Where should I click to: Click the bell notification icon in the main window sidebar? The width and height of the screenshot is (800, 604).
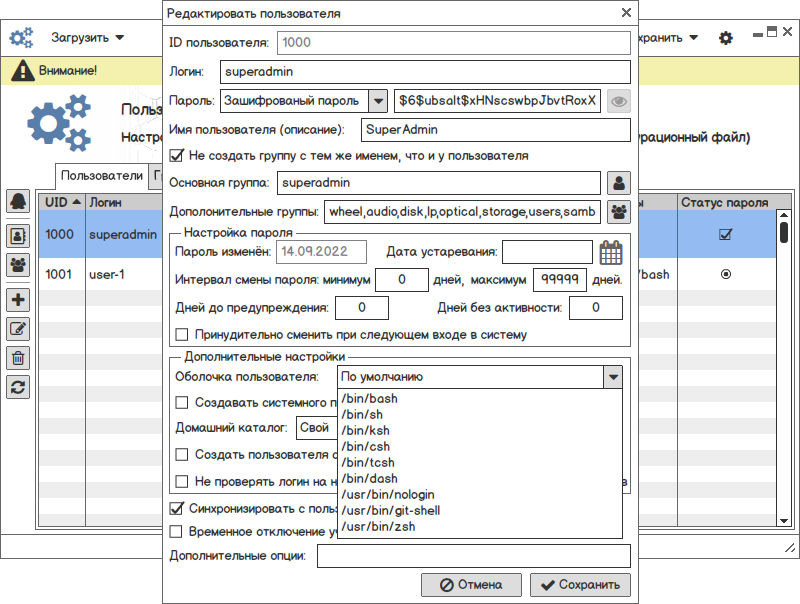pyautogui.click(x=18, y=201)
